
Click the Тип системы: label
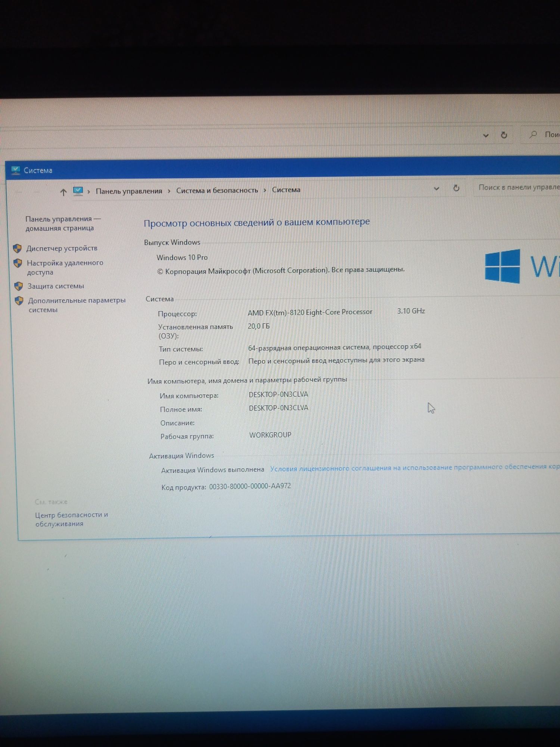(181, 349)
